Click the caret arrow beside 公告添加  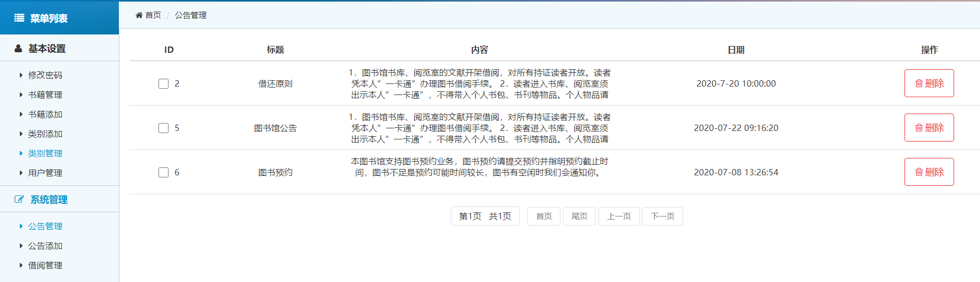click(x=21, y=246)
